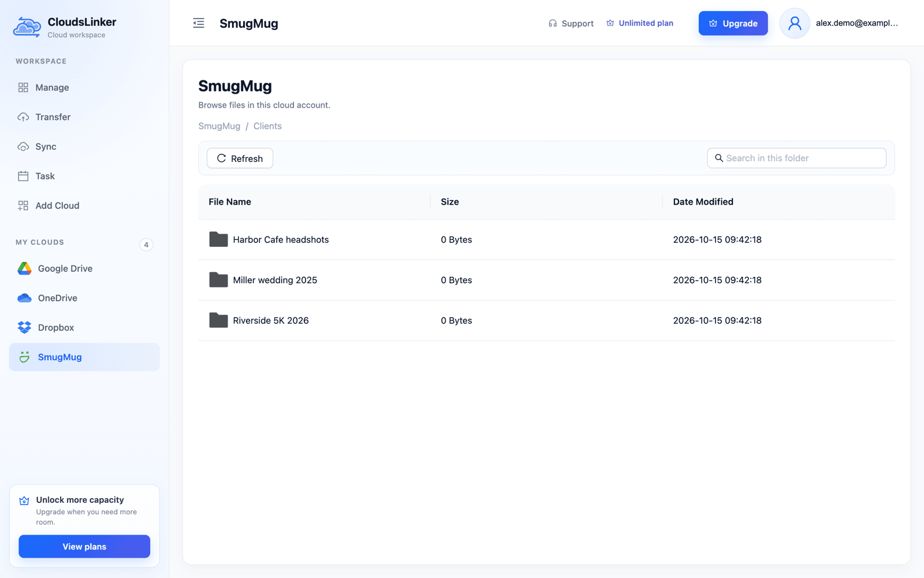Open the Dropbox cloud
The height and width of the screenshot is (578, 924).
pyautogui.click(x=84, y=327)
